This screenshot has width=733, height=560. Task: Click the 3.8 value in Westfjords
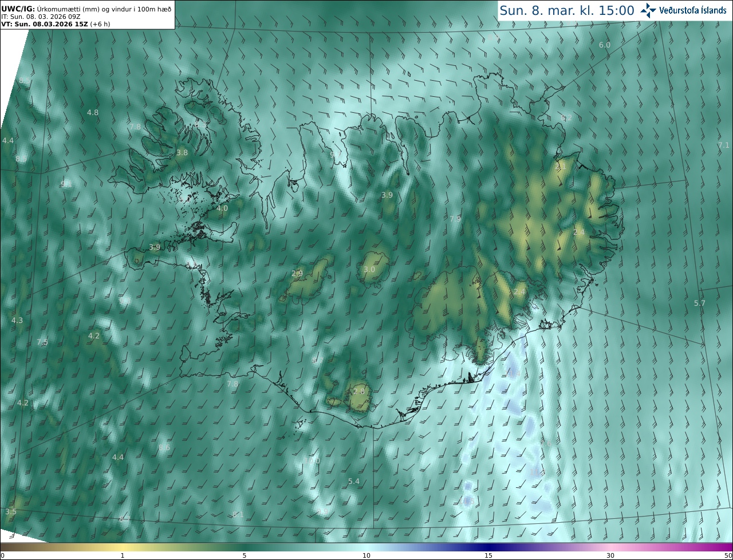click(x=182, y=152)
